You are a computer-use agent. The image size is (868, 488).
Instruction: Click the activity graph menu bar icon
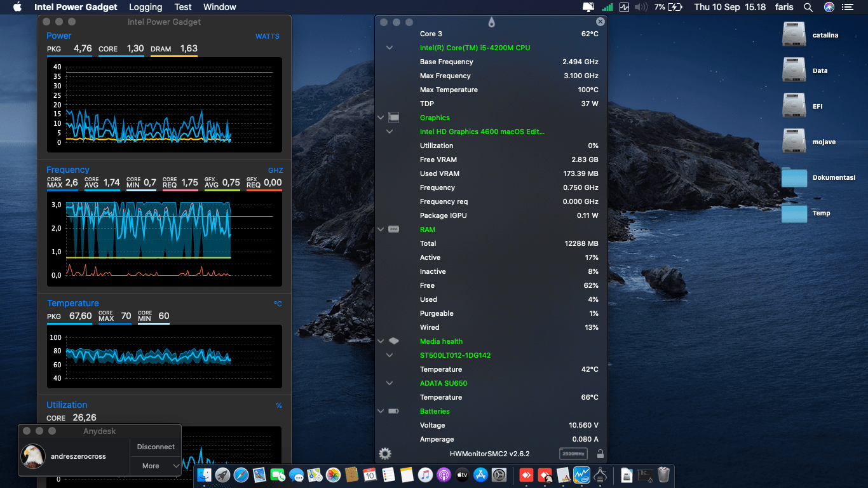624,7
